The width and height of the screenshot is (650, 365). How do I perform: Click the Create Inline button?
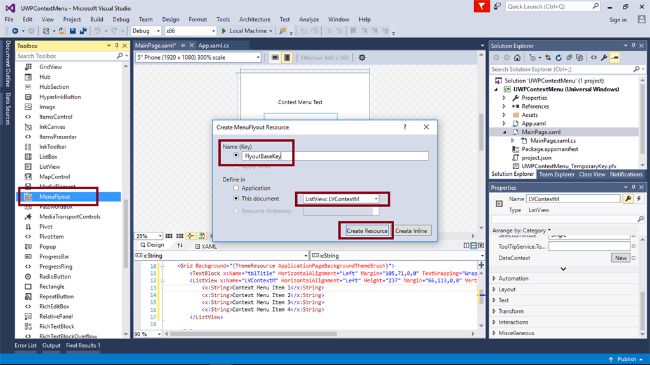[411, 231]
